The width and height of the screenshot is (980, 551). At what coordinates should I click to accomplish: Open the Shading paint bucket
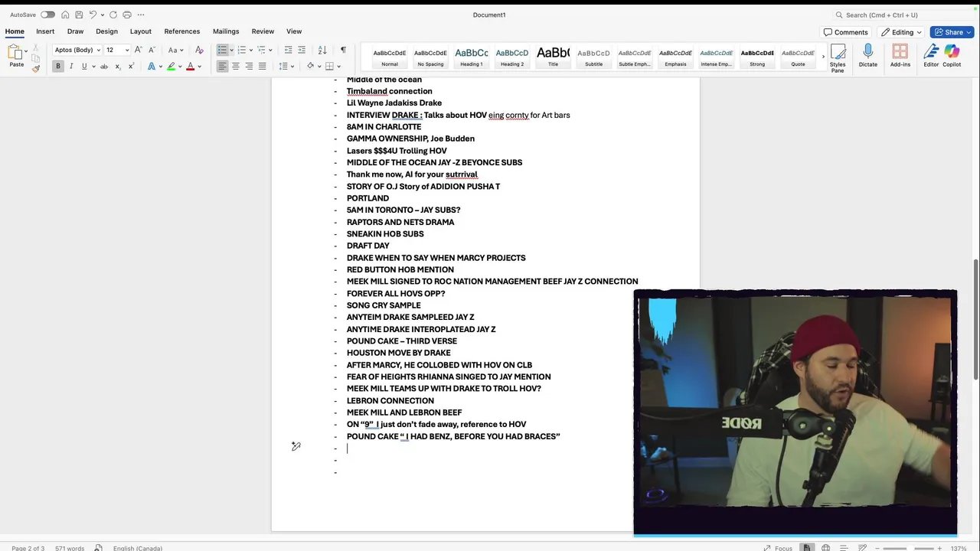tap(310, 67)
